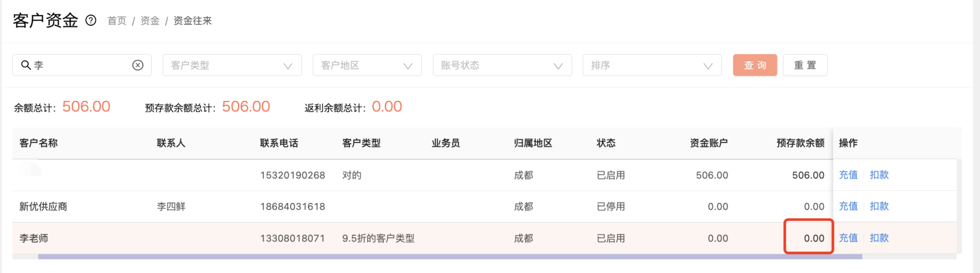Open the 账号状态 dropdown

(502, 65)
